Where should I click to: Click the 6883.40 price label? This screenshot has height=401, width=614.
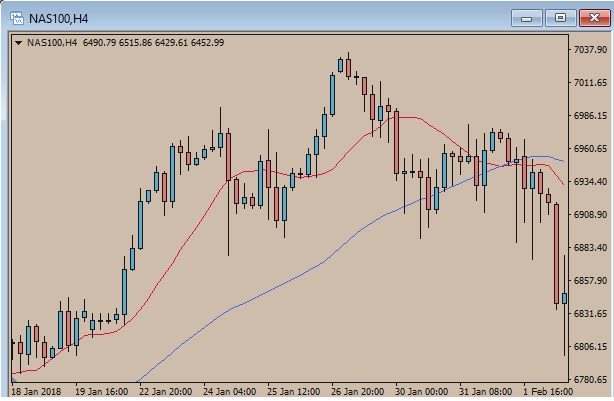click(x=590, y=247)
